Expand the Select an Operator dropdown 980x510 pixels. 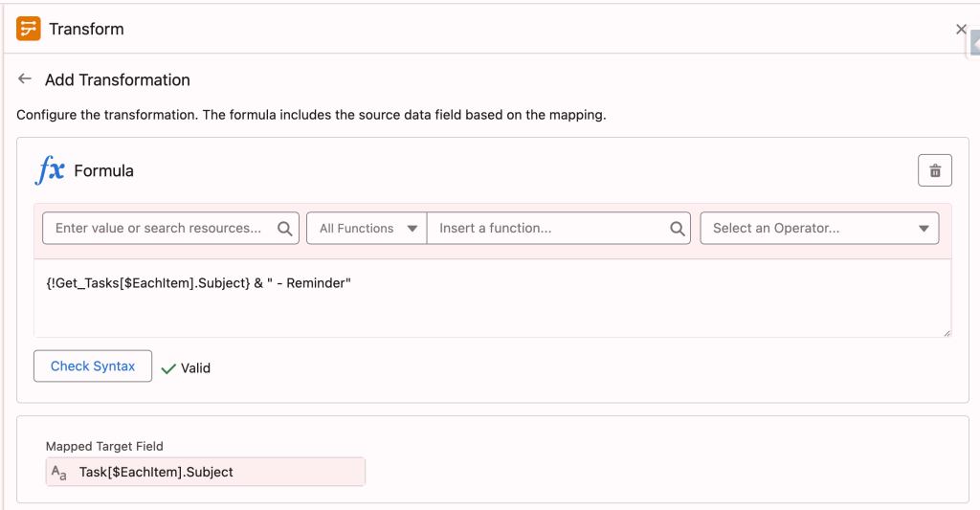(819, 229)
